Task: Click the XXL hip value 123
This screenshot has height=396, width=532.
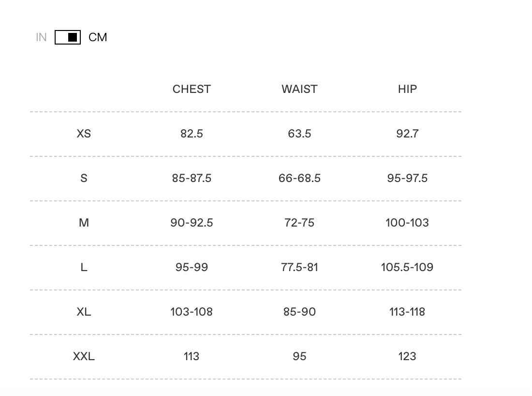Action: point(407,356)
